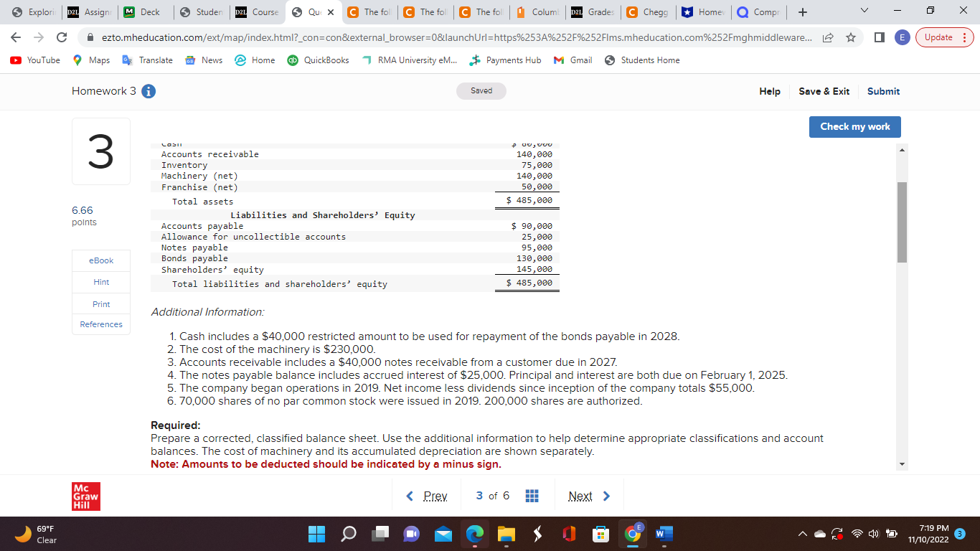Open the weather widget showing 69°F
The height and width of the screenshot is (551, 980).
pyautogui.click(x=36, y=534)
